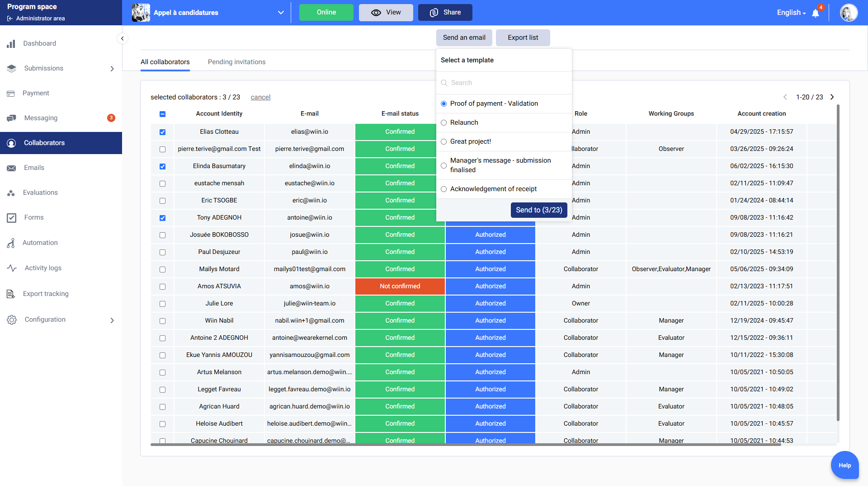Click the Messaging chat icon
This screenshot has height=488, width=868.
[11, 118]
